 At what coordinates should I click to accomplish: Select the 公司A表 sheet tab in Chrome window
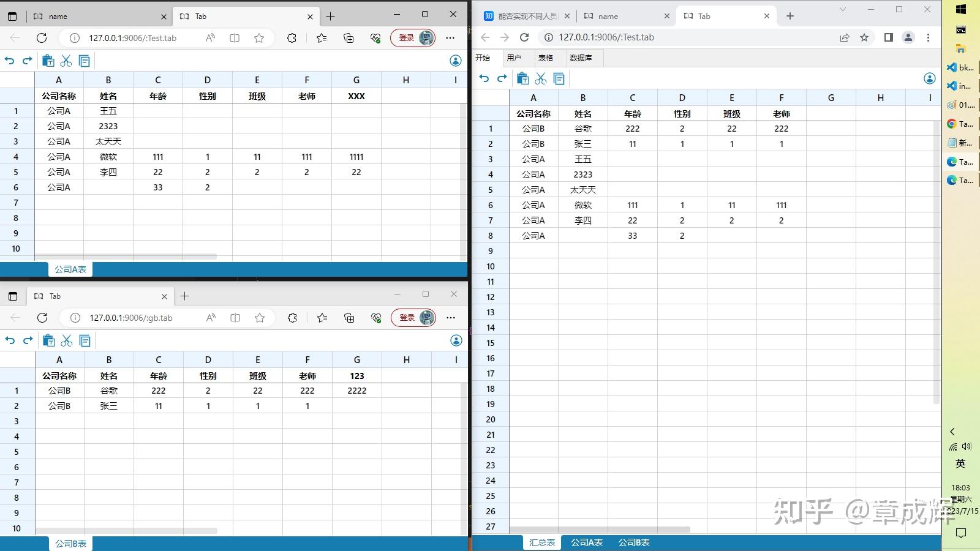[587, 542]
